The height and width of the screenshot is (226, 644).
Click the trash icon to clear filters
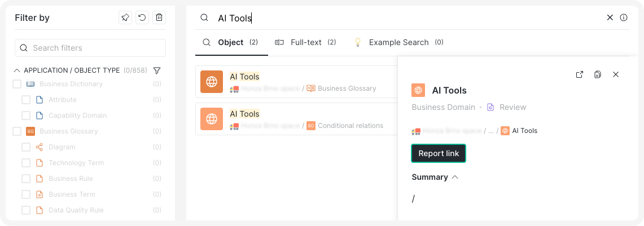(x=159, y=18)
